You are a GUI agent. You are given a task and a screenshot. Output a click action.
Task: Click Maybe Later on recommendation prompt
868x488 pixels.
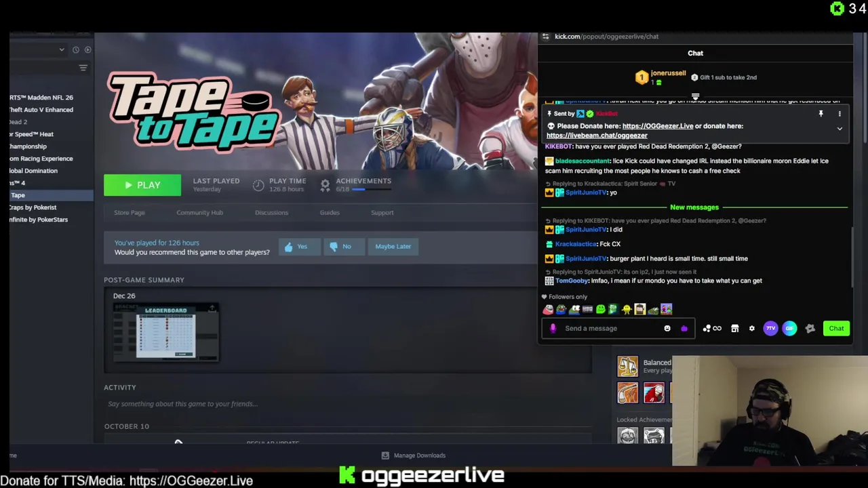click(x=393, y=247)
